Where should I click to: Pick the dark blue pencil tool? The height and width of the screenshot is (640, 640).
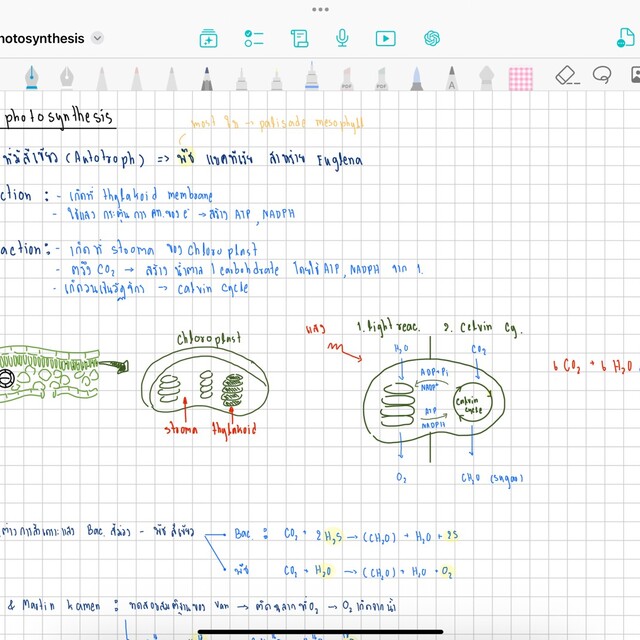(x=206, y=77)
